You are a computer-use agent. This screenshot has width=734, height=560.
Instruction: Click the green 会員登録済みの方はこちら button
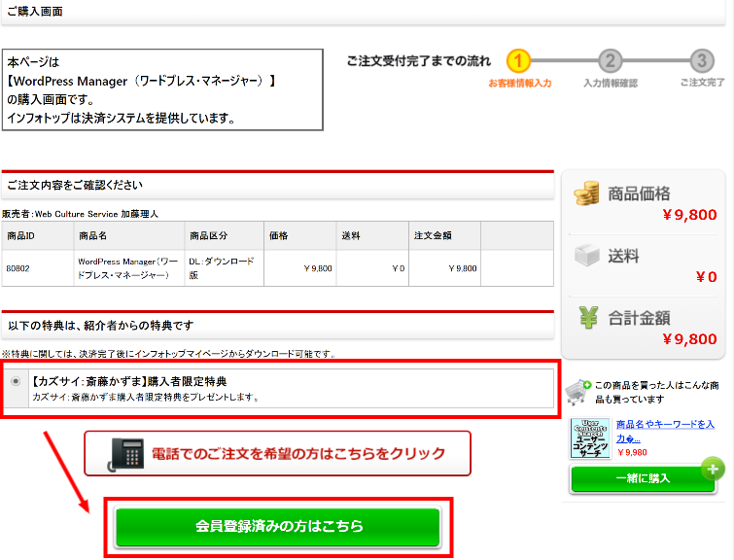tap(278, 526)
